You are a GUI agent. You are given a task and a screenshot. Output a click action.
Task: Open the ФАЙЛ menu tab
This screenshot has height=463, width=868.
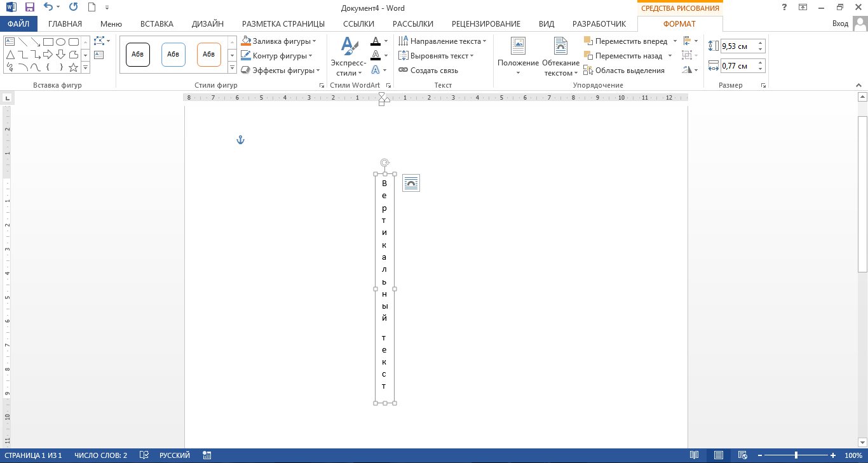coord(18,24)
